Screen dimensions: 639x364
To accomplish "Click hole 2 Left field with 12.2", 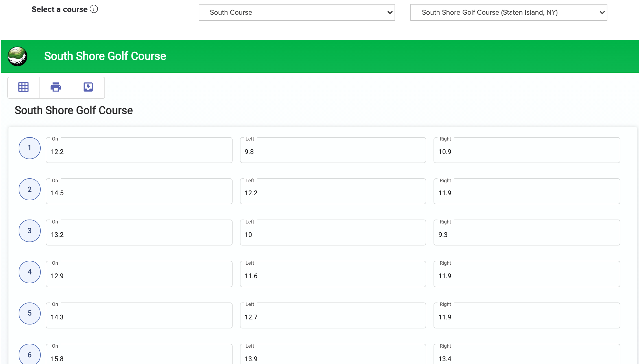I will pyautogui.click(x=333, y=191).
